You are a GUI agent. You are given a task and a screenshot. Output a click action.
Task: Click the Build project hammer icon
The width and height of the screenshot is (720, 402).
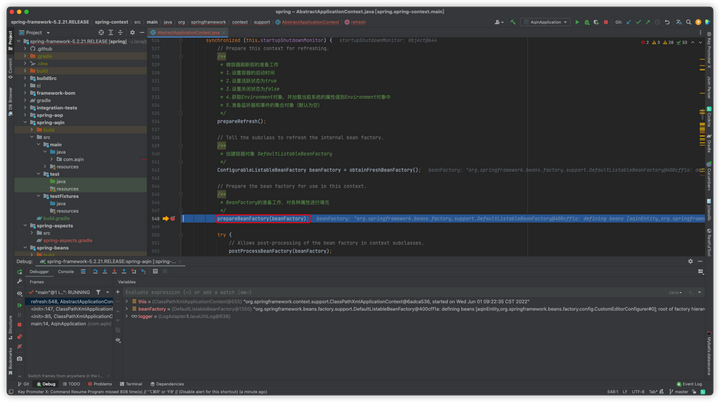(x=513, y=22)
